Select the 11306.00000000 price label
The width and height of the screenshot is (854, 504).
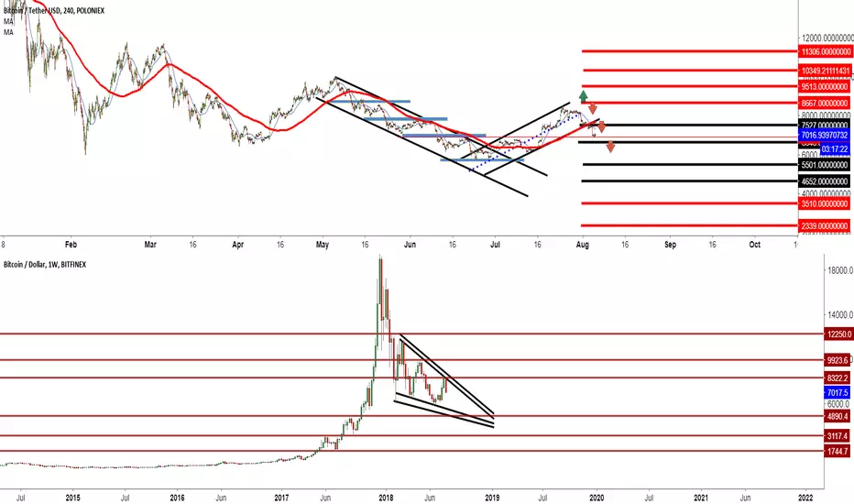(825, 51)
